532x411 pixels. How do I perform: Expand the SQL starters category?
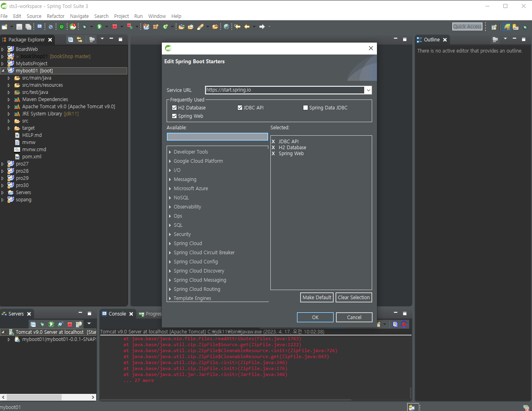[x=170, y=225]
